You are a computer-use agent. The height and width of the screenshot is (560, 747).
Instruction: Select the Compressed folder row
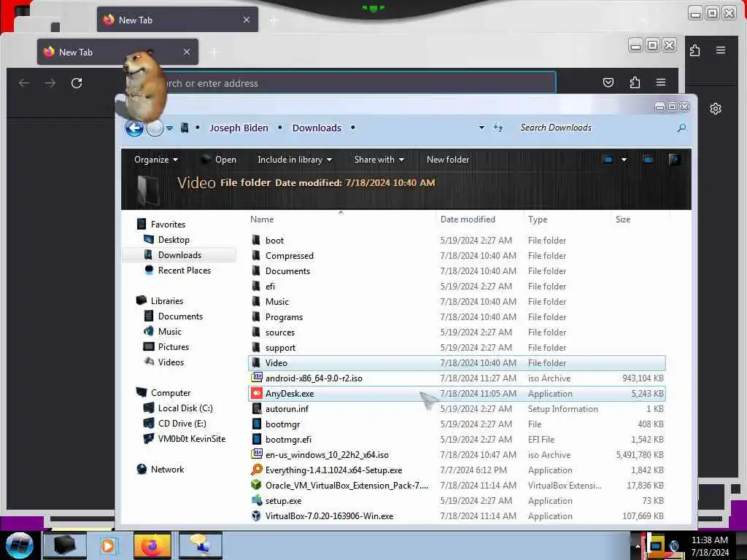pos(457,256)
